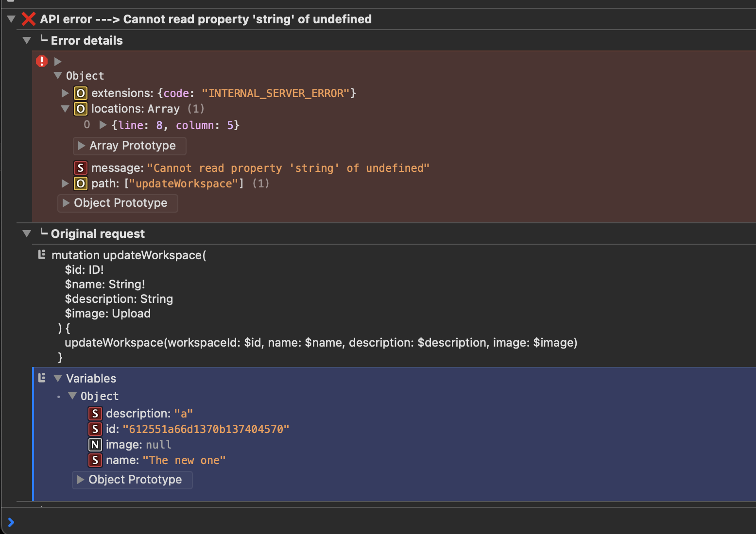The height and width of the screenshot is (534, 756).
Task: Click the yellow O icon next to extensions
Action: (x=80, y=93)
